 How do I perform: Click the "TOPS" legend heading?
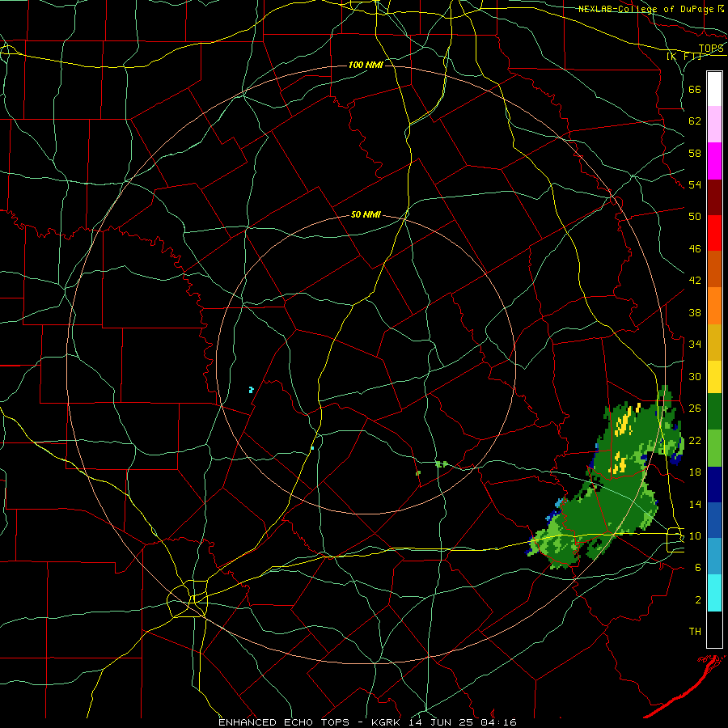tap(711, 49)
